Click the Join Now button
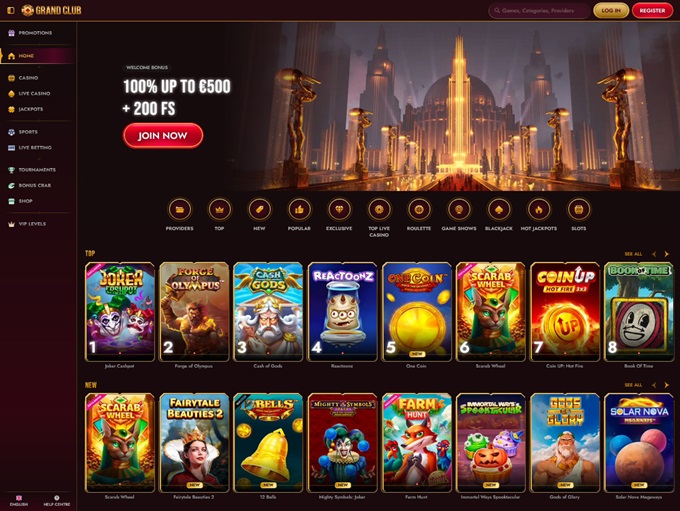The width and height of the screenshot is (680, 511). coord(163,135)
